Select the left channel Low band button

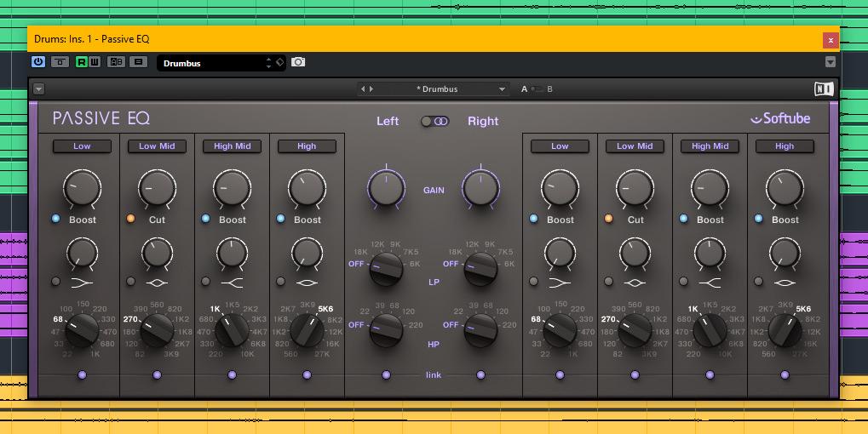[82, 146]
